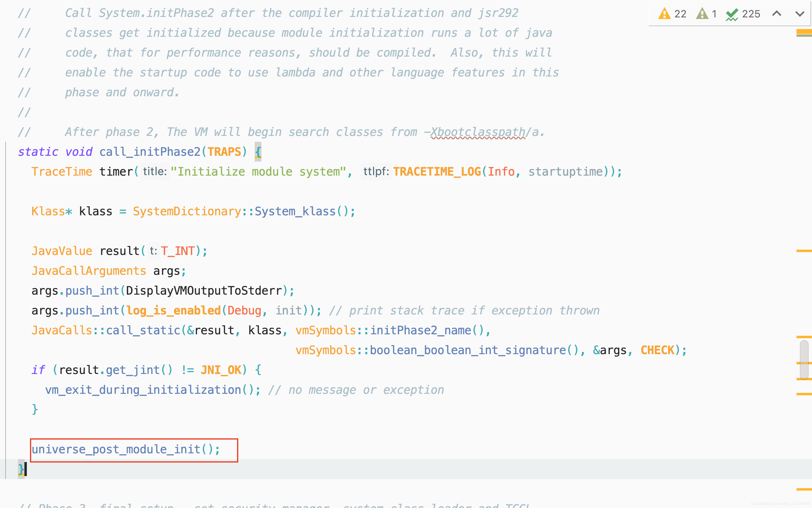This screenshot has width=812, height=508.
Task: Click the misspelled Xbootclasspath word
Action: (x=478, y=132)
